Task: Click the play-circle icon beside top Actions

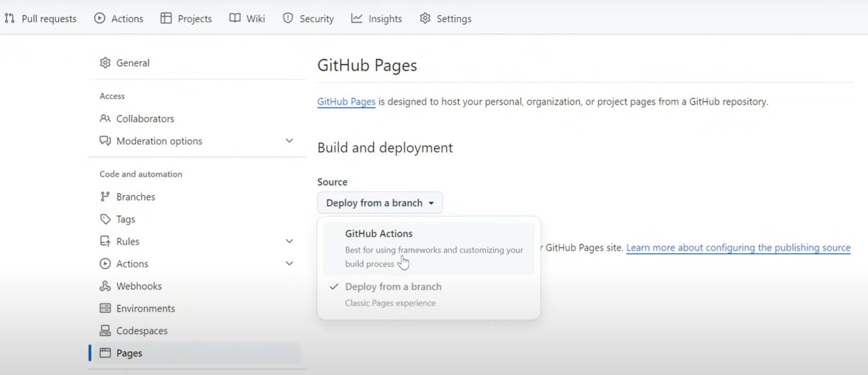Action: point(100,18)
